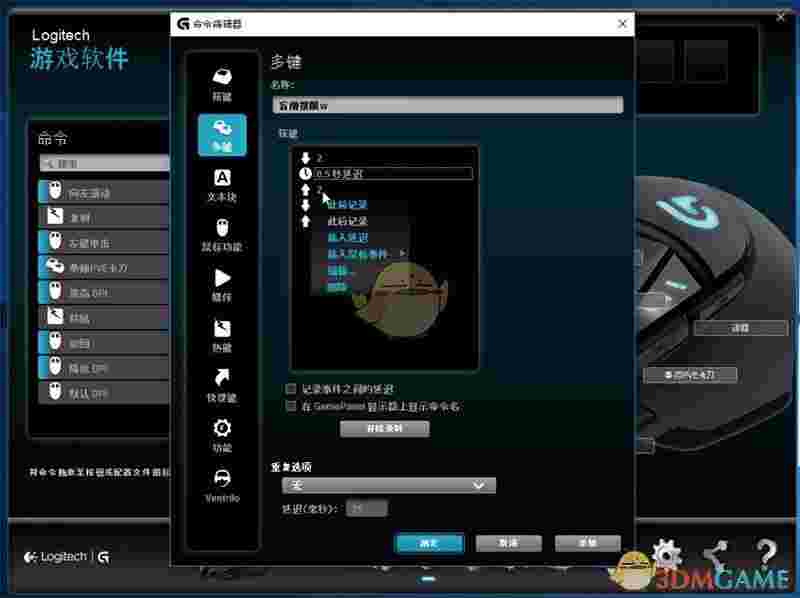
Task: Click the main window's lower button below the mouse image
Action: [690, 375]
